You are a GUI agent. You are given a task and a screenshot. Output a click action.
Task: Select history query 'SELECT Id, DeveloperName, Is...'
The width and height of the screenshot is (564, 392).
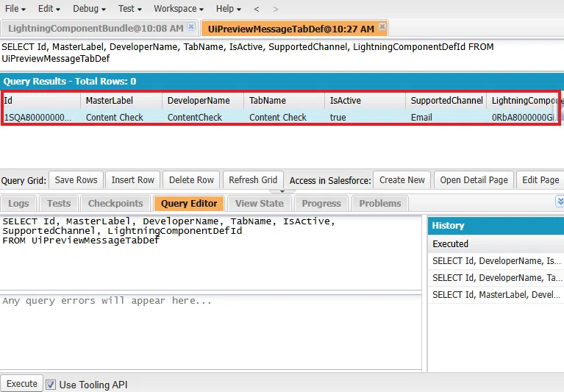pyautogui.click(x=496, y=261)
